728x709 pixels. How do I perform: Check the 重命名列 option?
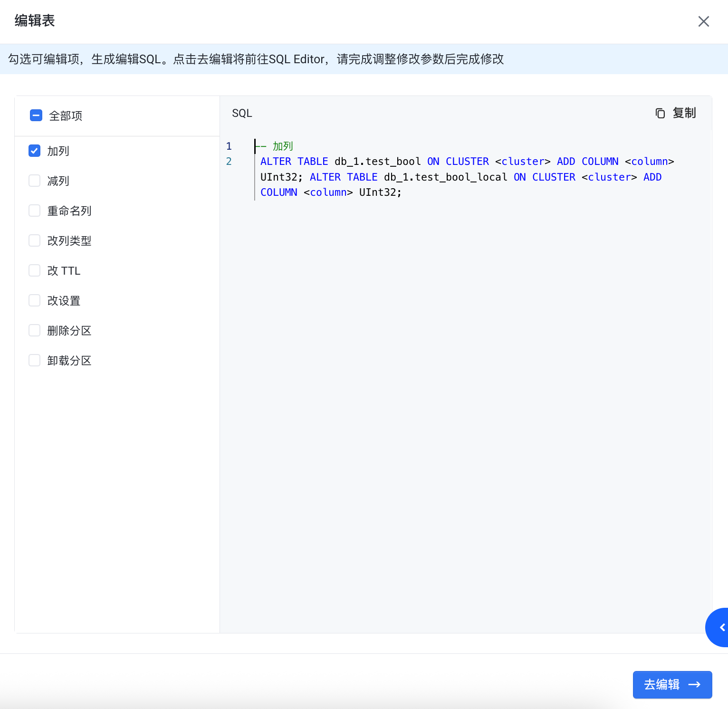pos(35,211)
